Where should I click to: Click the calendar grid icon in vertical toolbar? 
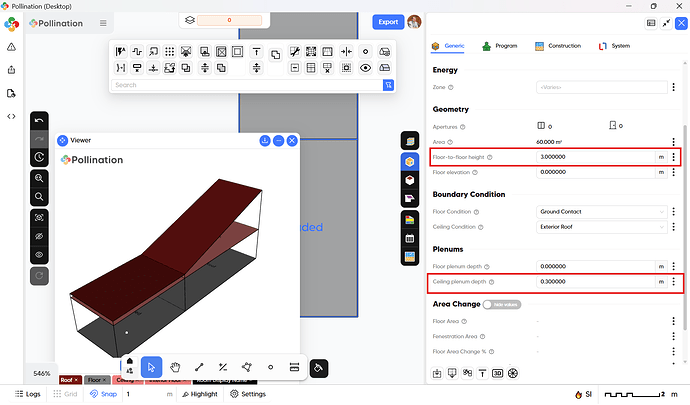[x=410, y=239]
